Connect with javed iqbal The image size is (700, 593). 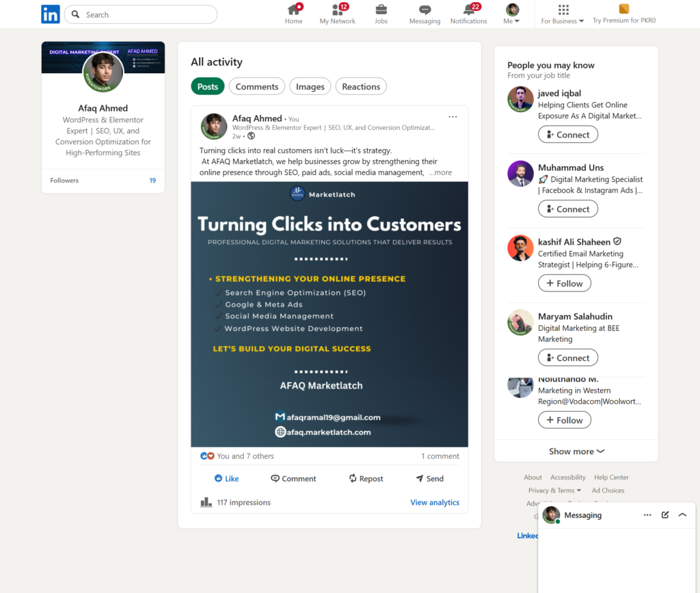coord(567,135)
